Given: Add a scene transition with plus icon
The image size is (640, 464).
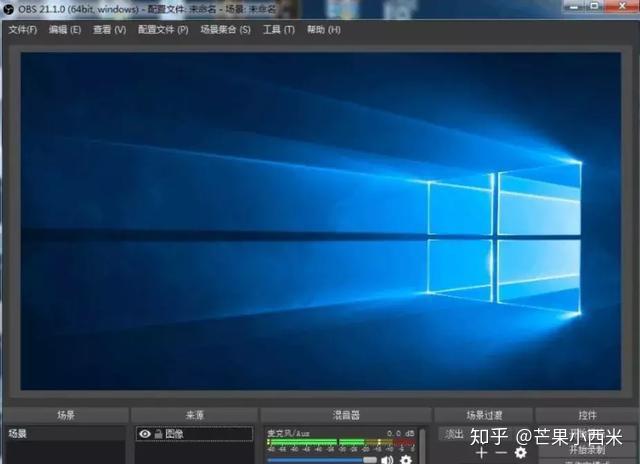Looking at the screenshot, I should pos(482,453).
